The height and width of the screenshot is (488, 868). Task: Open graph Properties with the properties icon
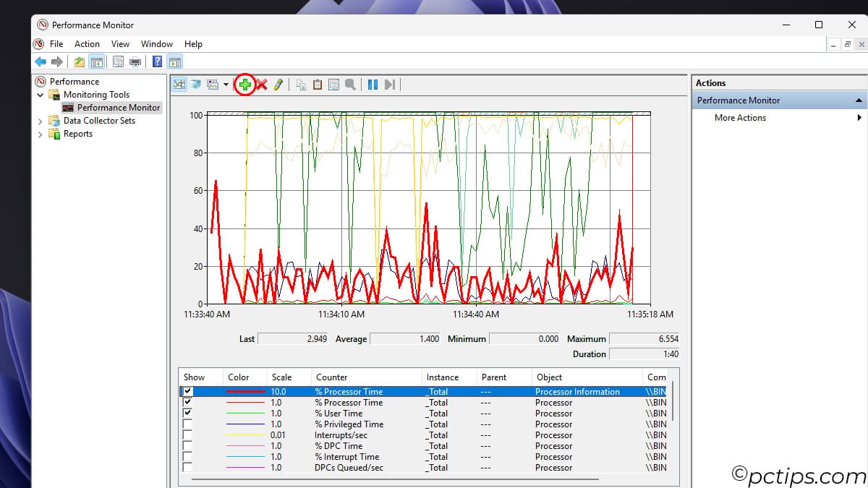coord(333,85)
